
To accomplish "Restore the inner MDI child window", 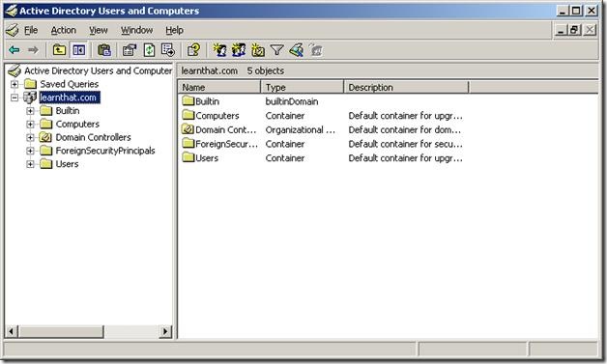I will point(574,30).
